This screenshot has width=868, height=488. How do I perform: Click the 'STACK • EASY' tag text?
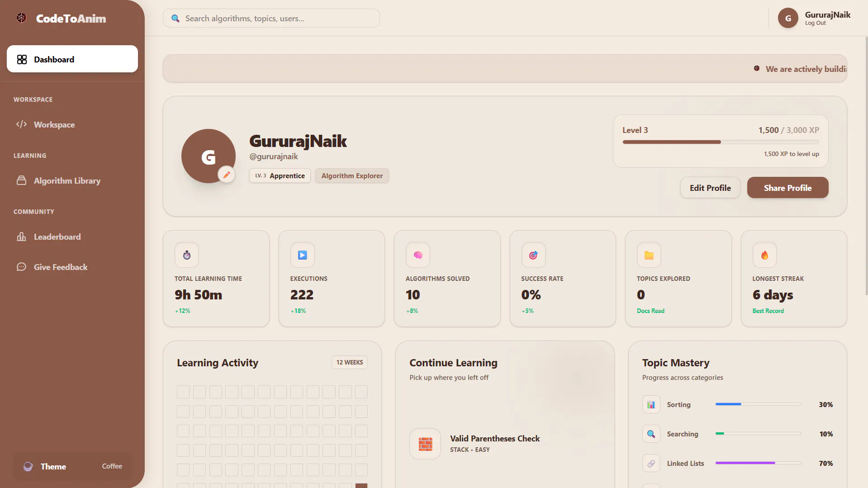tap(470, 450)
